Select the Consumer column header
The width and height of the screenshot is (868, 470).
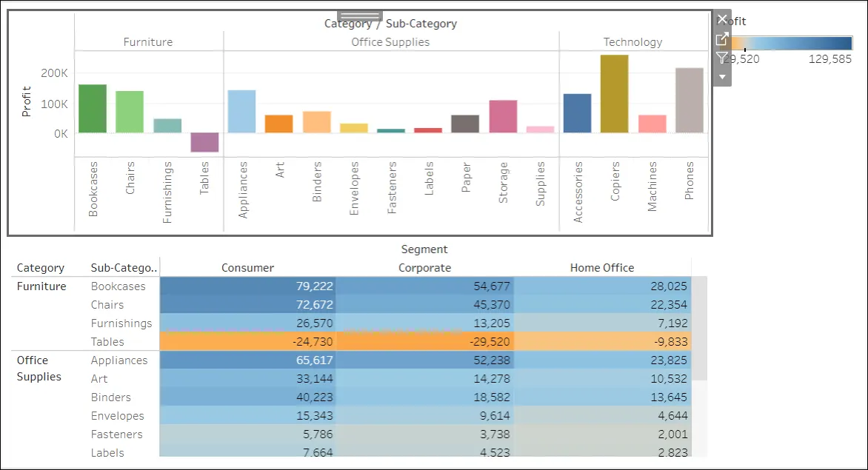tap(247, 268)
